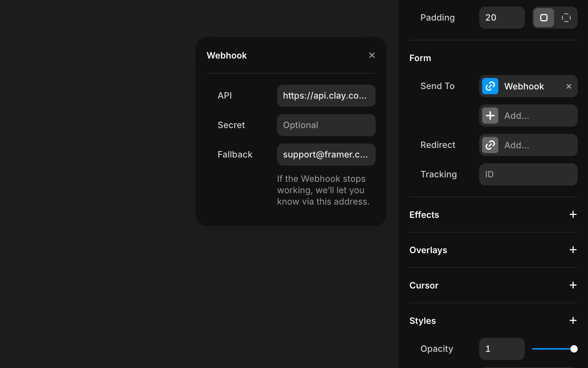Select the Fallback email field
Viewport: 588px width, 368px height.
point(326,155)
